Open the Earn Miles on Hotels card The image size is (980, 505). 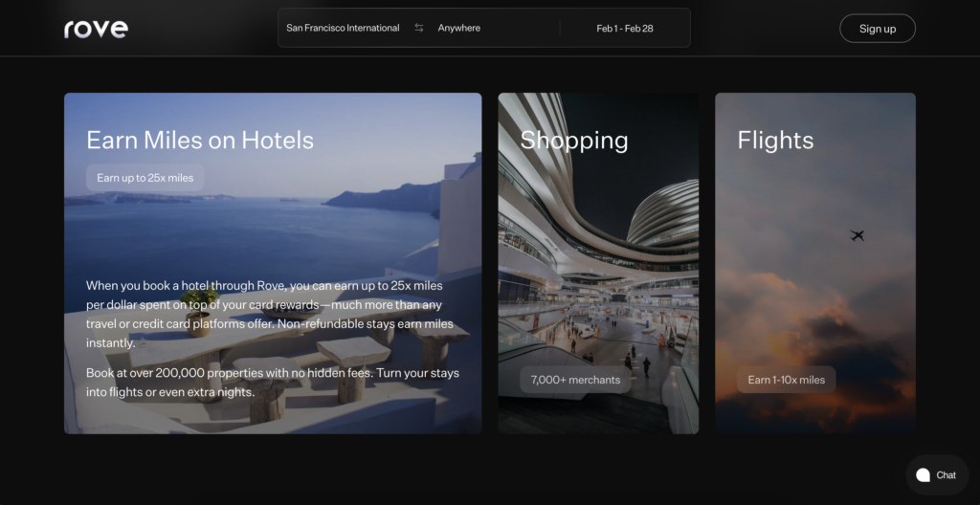[x=273, y=263]
